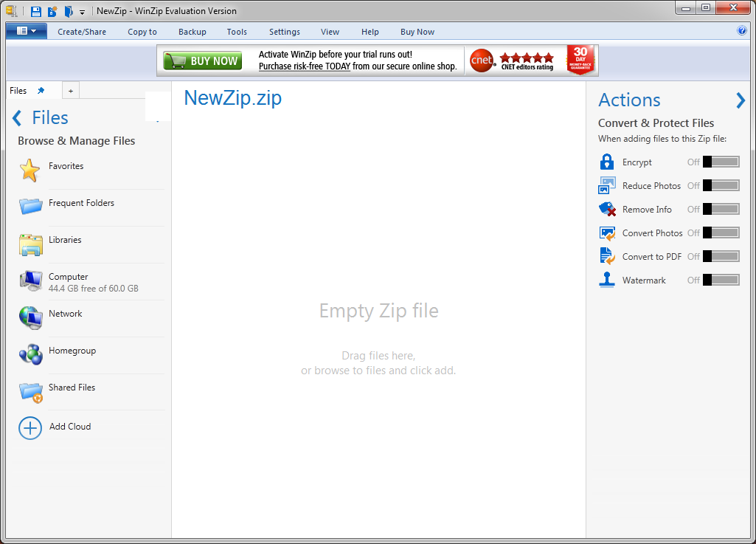Image resolution: width=756 pixels, height=544 pixels.
Task: Open the Backup menu
Action: click(193, 32)
